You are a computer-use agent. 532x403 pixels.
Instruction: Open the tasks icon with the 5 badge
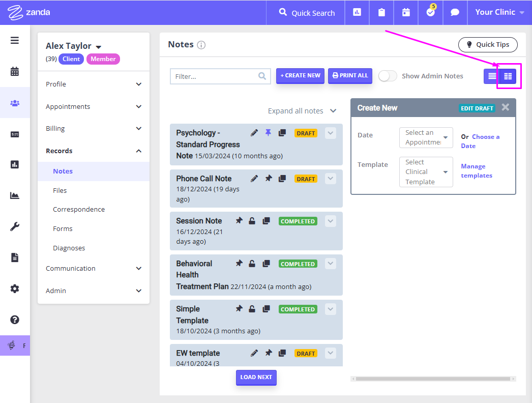pyautogui.click(x=430, y=13)
